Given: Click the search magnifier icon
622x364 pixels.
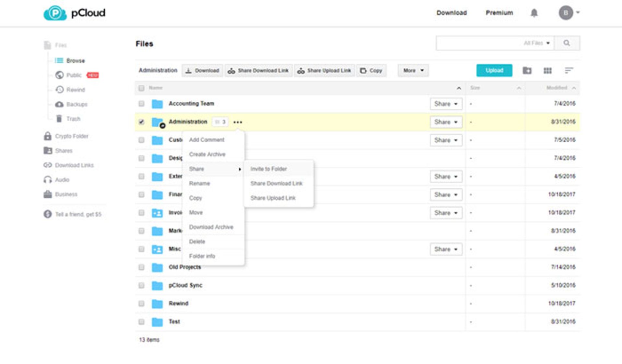Looking at the screenshot, I should click(x=567, y=43).
